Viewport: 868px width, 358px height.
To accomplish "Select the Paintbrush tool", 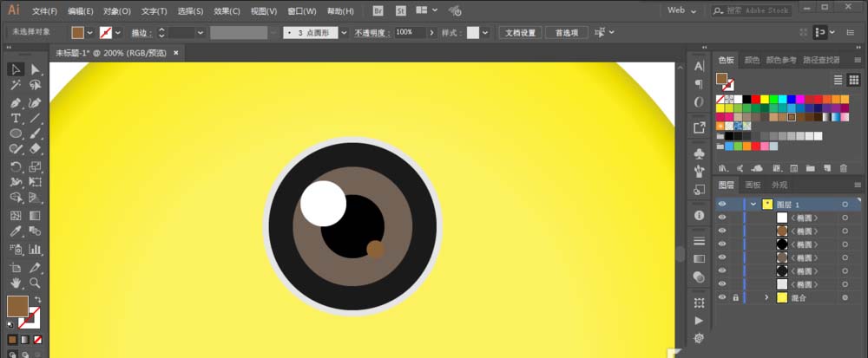I will pyautogui.click(x=36, y=133).
